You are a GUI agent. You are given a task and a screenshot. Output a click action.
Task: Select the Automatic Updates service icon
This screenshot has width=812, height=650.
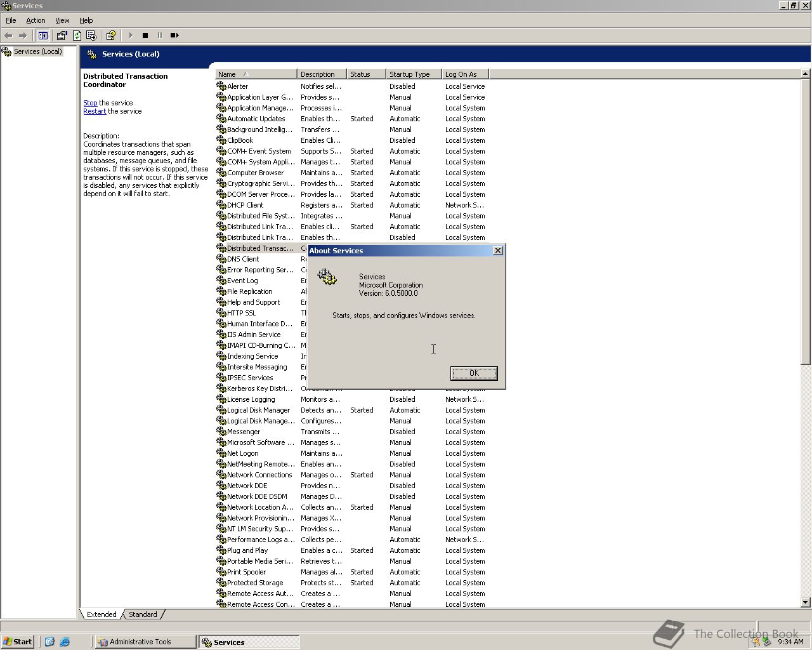click(221, 118)
